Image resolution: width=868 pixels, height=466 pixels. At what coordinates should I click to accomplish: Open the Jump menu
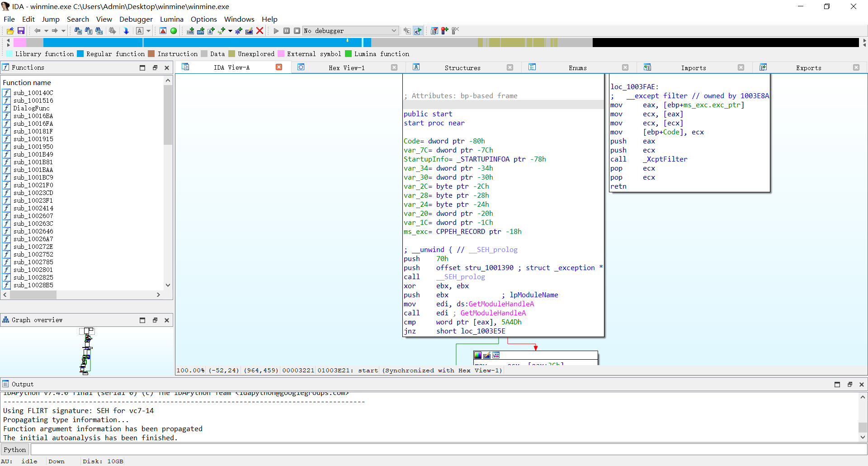(x=51, y=19)
